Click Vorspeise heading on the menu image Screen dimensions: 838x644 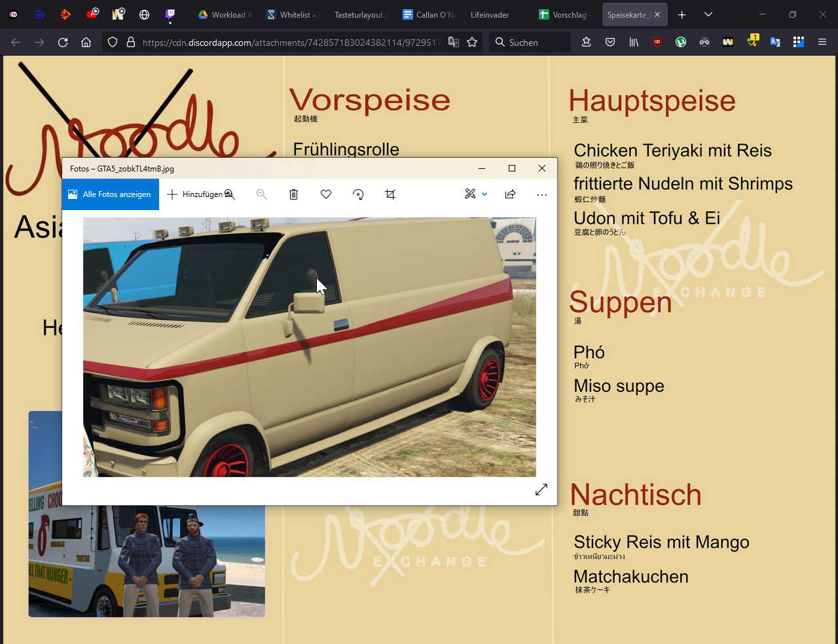tap(370, 99)
